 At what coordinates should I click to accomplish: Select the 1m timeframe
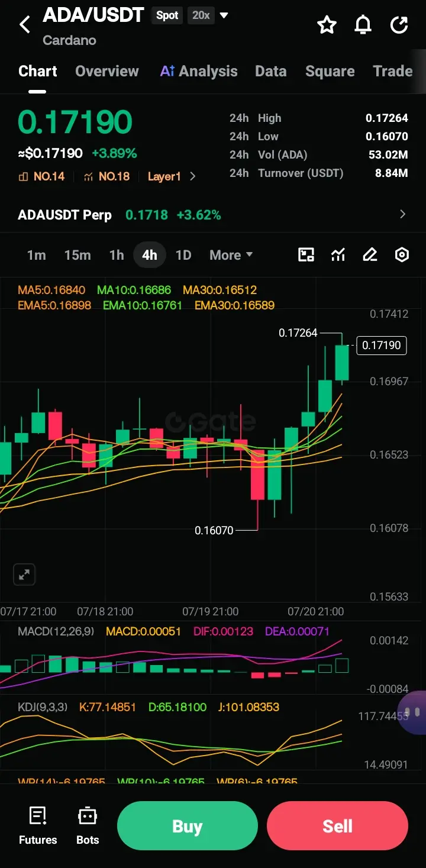[x=36, y=255]
